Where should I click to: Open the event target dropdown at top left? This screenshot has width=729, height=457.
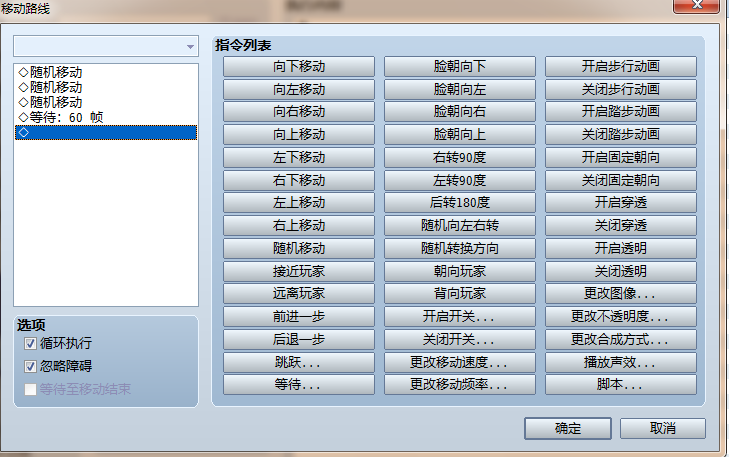(106, 46)
